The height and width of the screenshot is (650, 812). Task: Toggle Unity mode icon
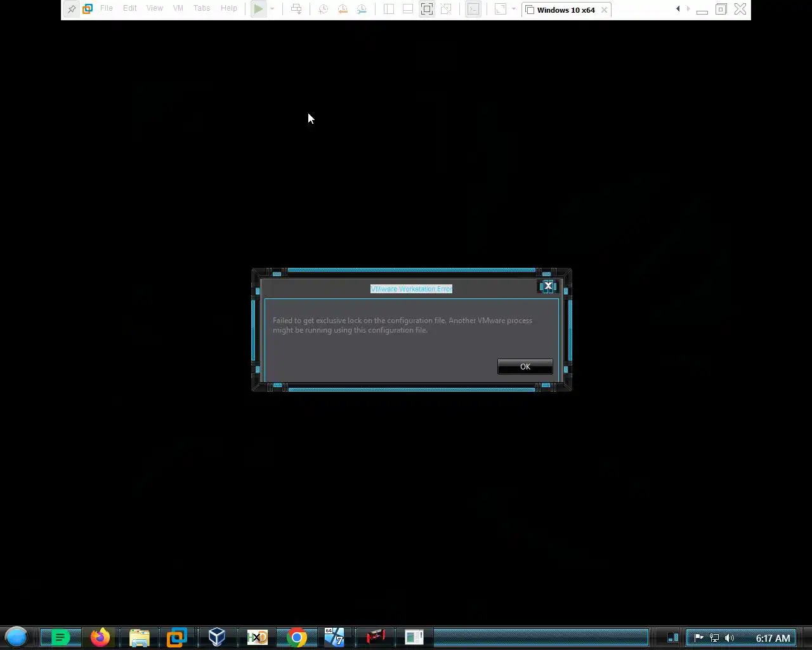click(446, 9)
